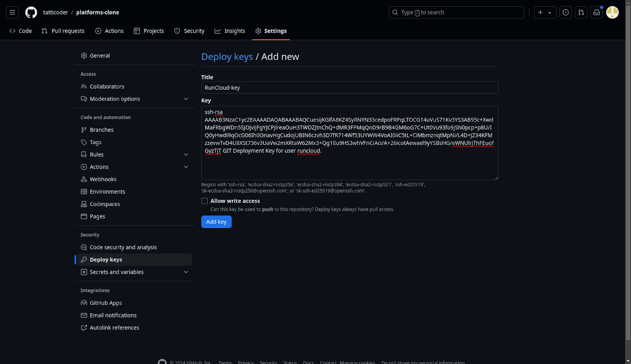Click the user avatar in header
Viewport: 631px width, 364px height.
(x=612, y=12)
